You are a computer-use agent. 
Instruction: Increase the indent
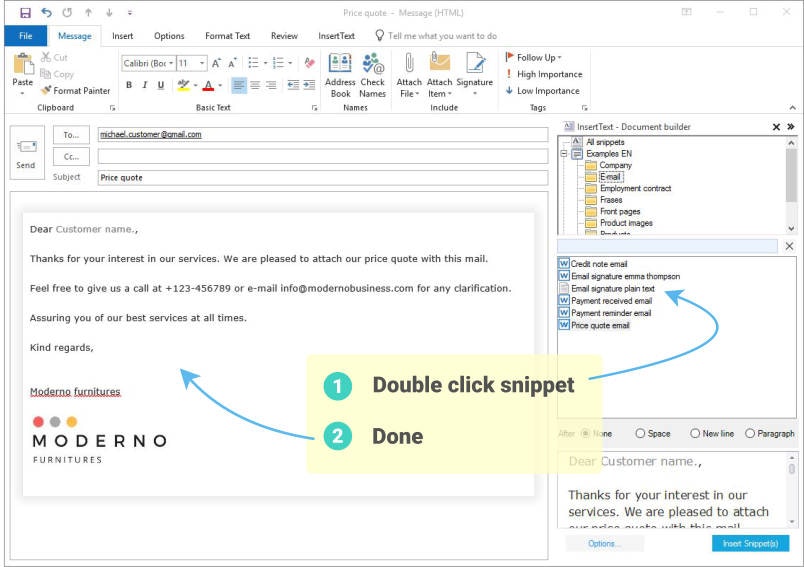309,85
